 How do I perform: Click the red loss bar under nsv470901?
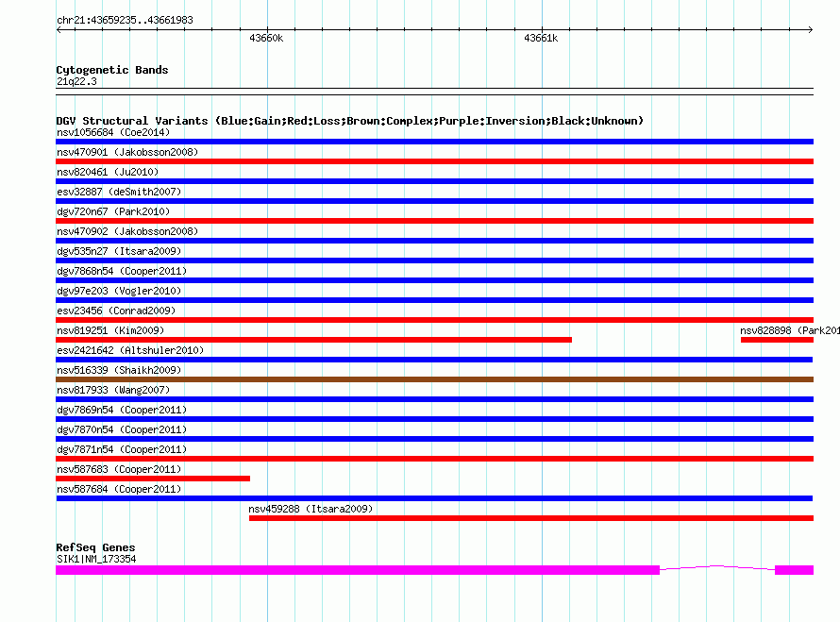click(x=434, y=161)
